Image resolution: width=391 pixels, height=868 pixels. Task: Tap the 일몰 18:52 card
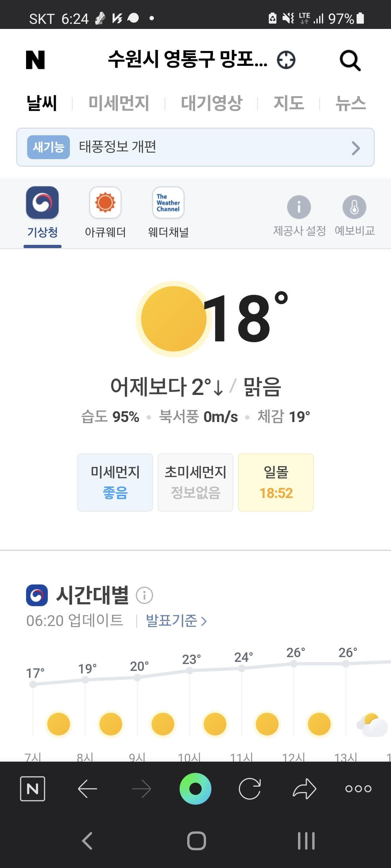coord(276,482)
